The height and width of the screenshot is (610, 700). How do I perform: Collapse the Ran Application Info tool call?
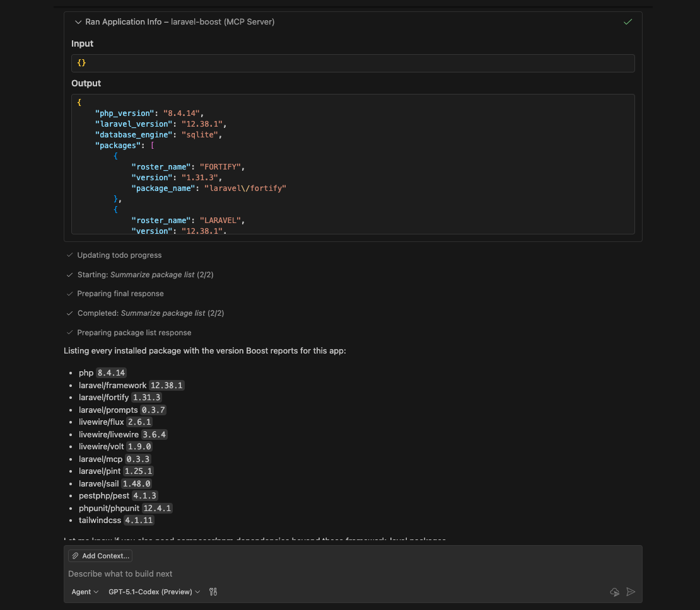pos(78,21)
